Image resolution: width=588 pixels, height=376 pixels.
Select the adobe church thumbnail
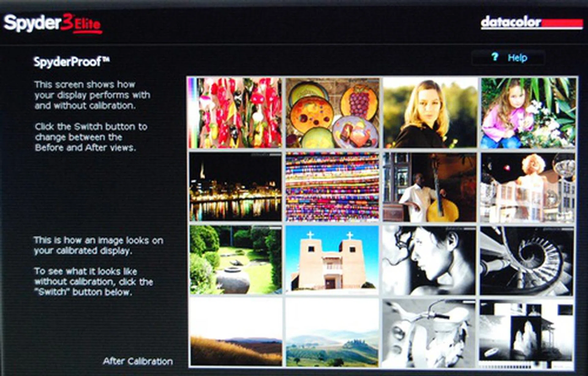[x=332, y=260]
